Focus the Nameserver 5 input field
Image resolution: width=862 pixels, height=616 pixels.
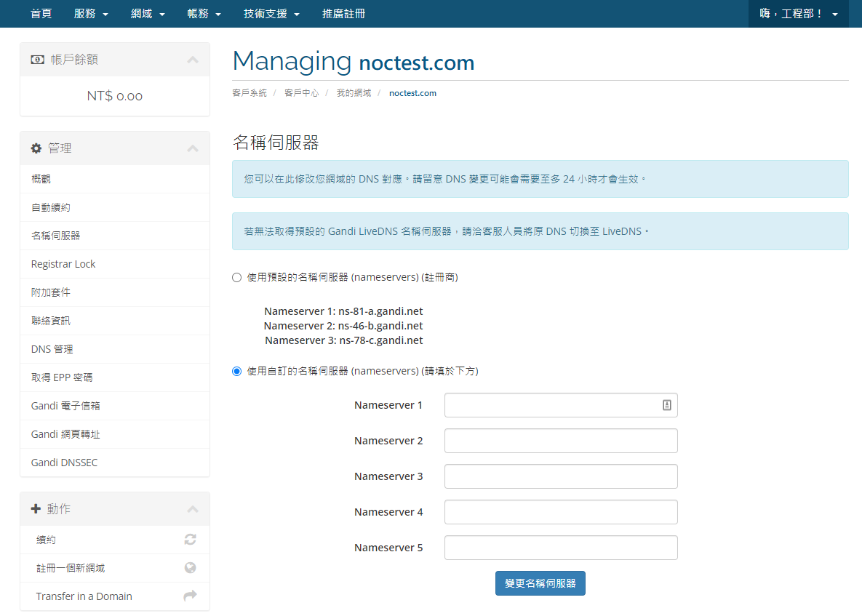coord(561,548)
